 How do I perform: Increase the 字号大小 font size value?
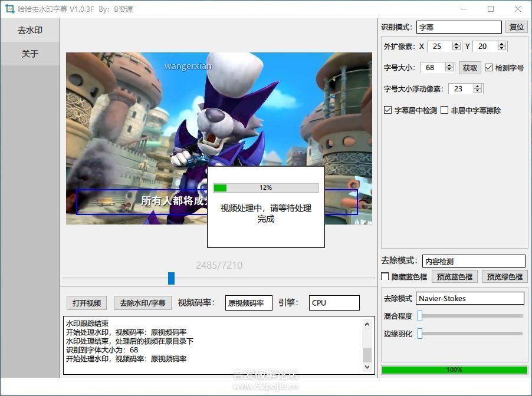pos(449,65)
